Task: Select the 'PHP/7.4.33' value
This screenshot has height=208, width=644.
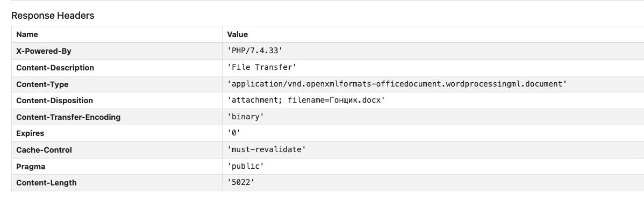Action: coord(255,51)
